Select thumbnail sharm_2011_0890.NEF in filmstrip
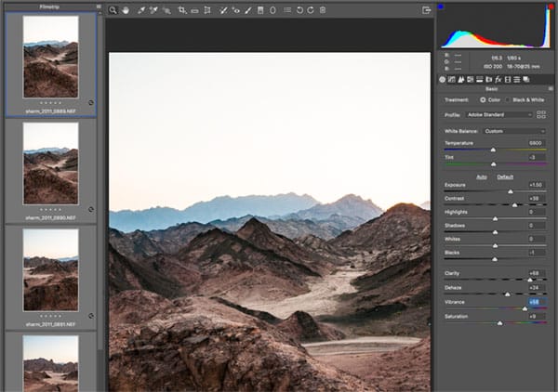Screen dimensions: 558x392 50,163
